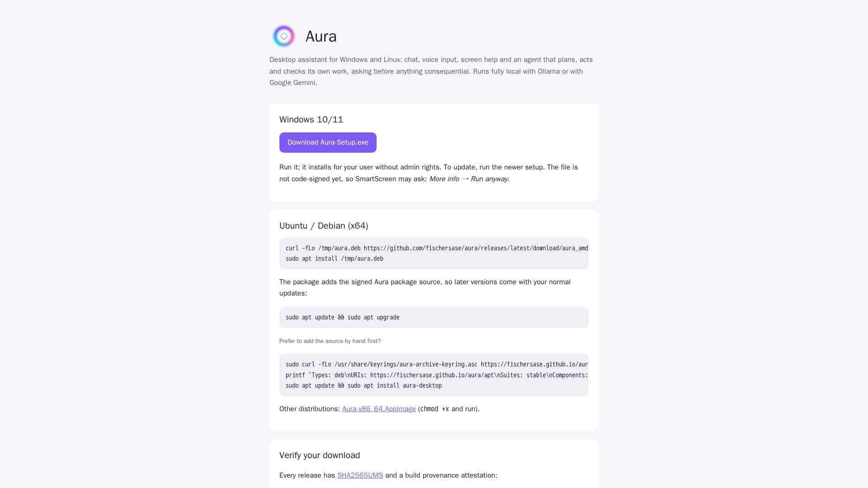Click the Aura page title
The image size is (868, 488).
click(321, 36)
